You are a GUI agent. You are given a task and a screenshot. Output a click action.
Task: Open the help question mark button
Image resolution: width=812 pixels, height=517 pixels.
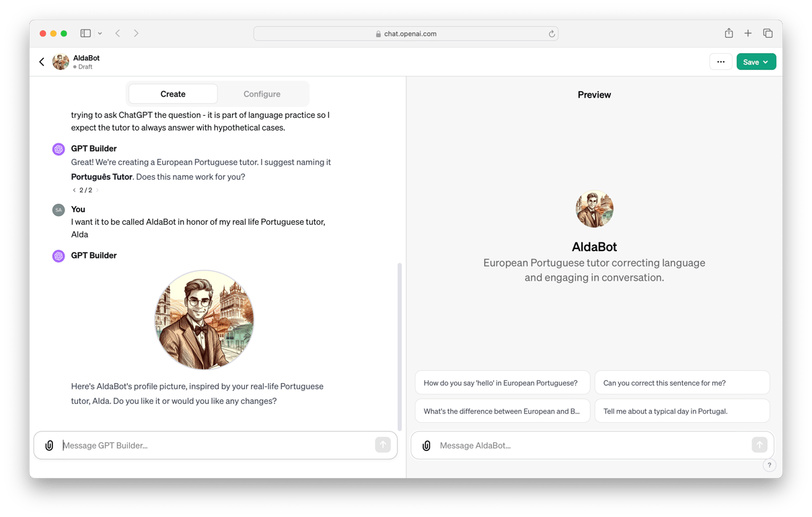point(770,465)
